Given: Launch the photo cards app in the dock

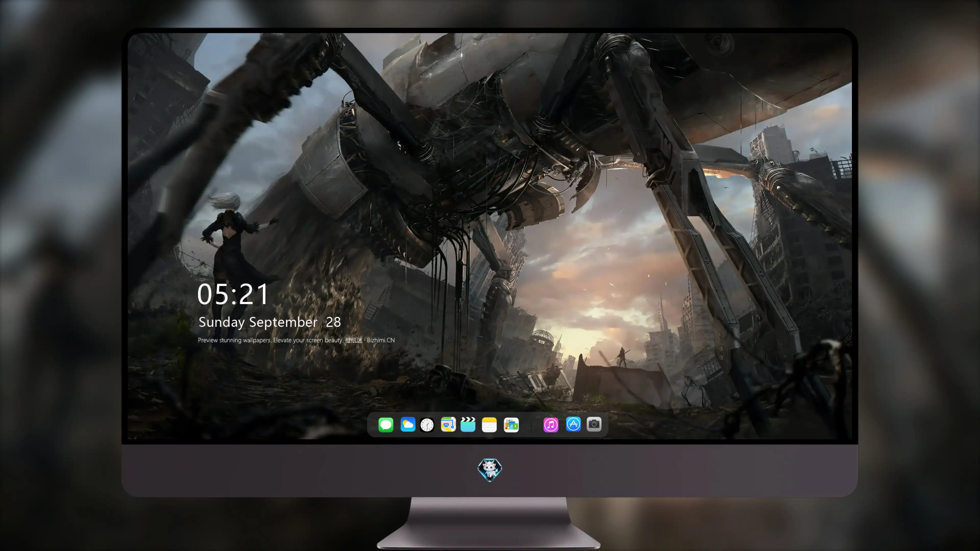Looking at the screenshot, I should coord(511,425).
